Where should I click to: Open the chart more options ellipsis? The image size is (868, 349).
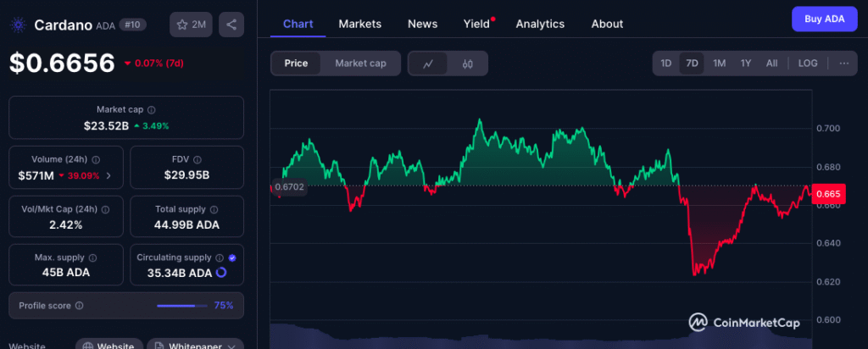844,63
